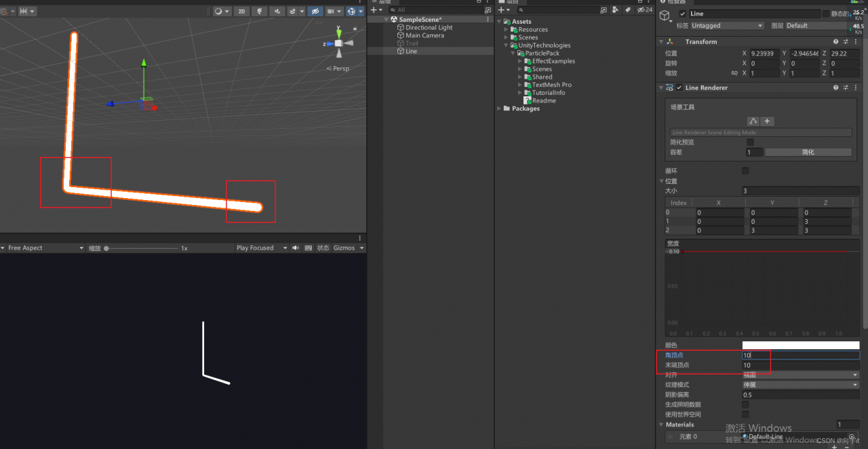Open the Default layer dropdown

point(816,26)
